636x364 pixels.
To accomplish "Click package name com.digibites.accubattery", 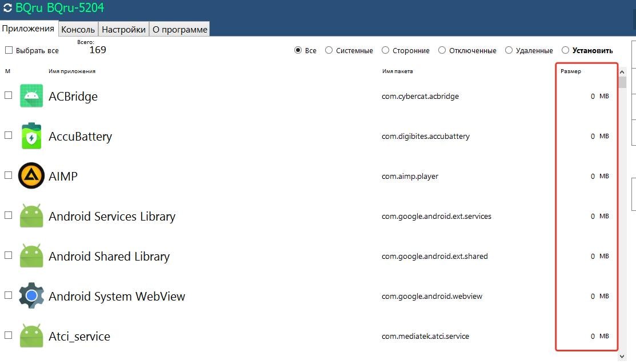I will (x=426, y=137).
